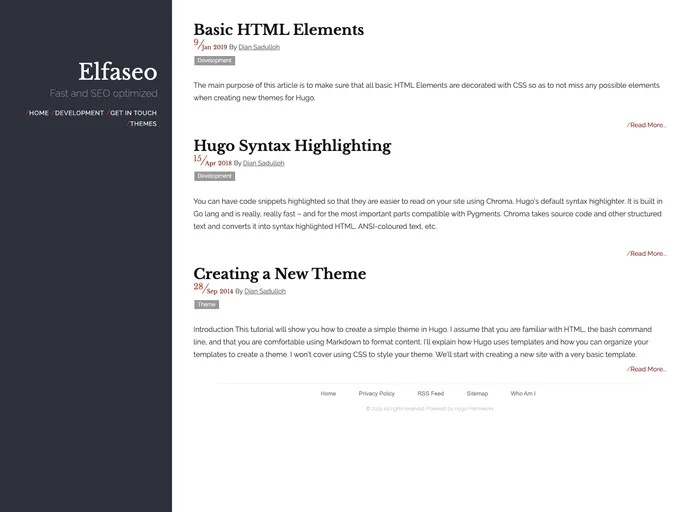The height and width of the screenshot is (512, 688).
Task: Click the author link under Creating a New Theme
Action: click(x=265, y=291)
